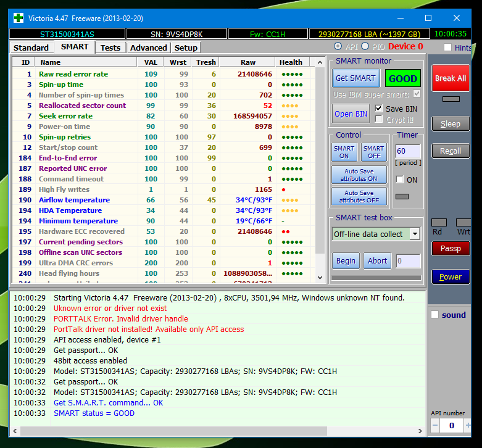The height and width of the screenshot is (448, 482).
Task: Click the Victoria green cross app icon
Action: [x=19, y=18]
